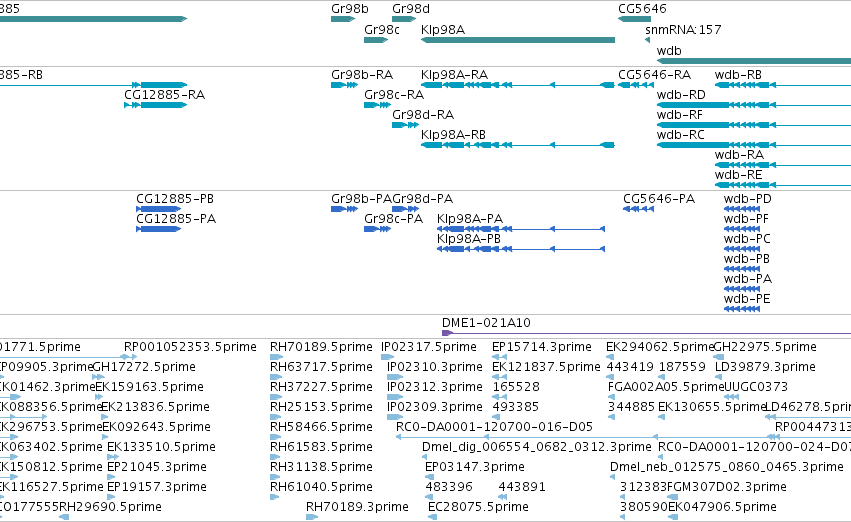Select the snmRNA:157 feature label

(x=683, y=29)
